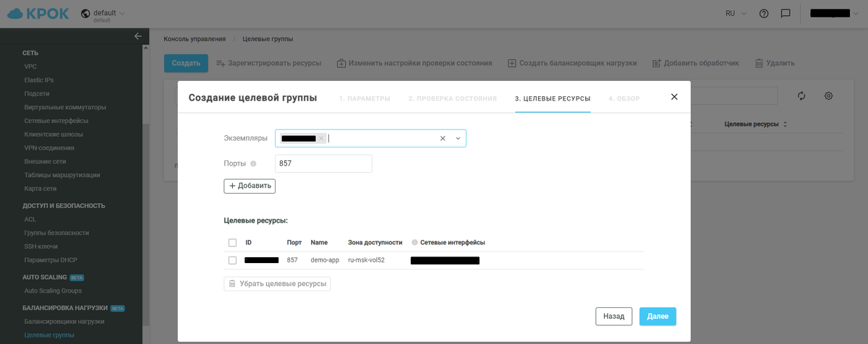
Task: Refresh the target groups table
Action: [x=801, y=95]
